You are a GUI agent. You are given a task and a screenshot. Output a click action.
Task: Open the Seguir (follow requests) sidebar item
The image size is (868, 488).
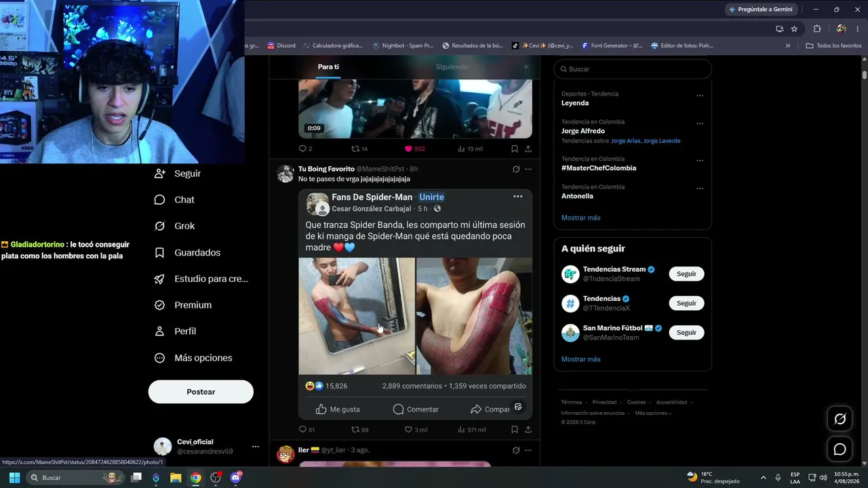pos(178,174)
